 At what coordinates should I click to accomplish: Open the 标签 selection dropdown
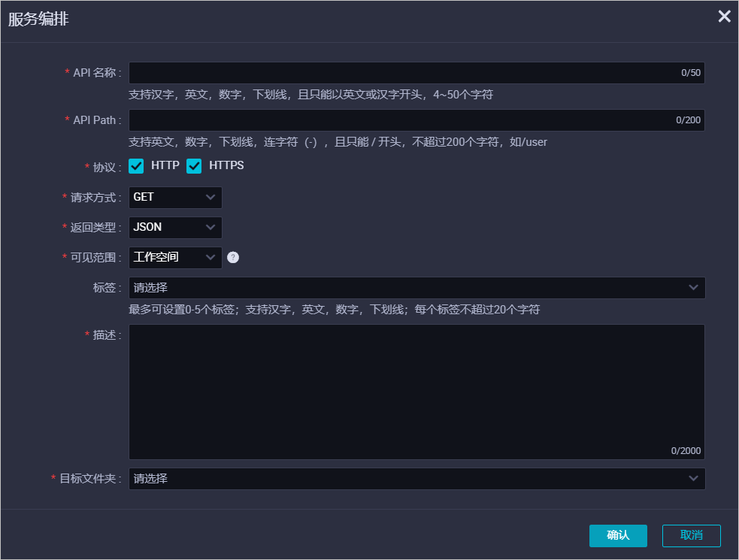tap(416, 288)
